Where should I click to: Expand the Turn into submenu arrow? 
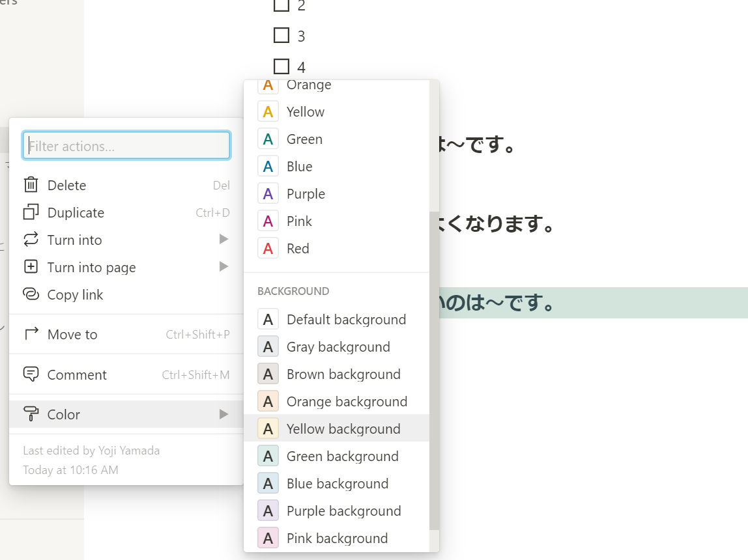click(223, 239)
